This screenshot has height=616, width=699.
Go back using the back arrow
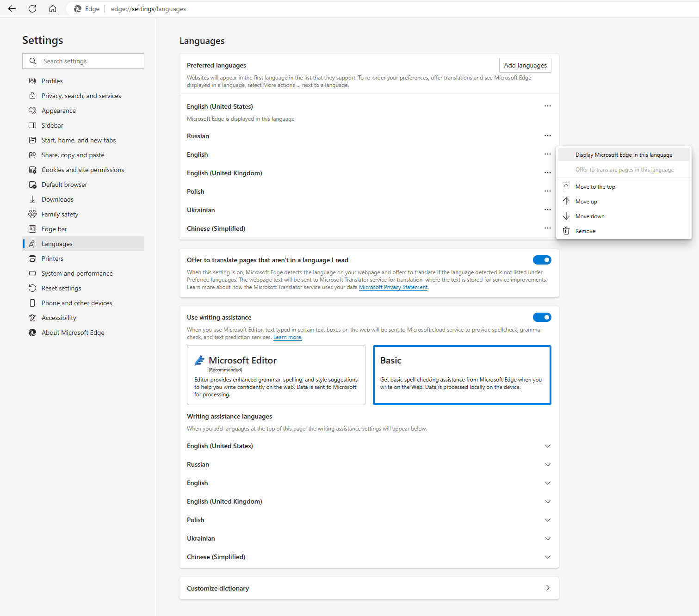click(12, 9)
